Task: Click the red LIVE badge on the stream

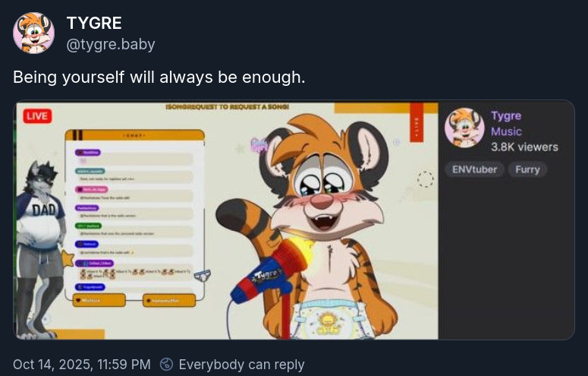Action: [x=36, y=116]
